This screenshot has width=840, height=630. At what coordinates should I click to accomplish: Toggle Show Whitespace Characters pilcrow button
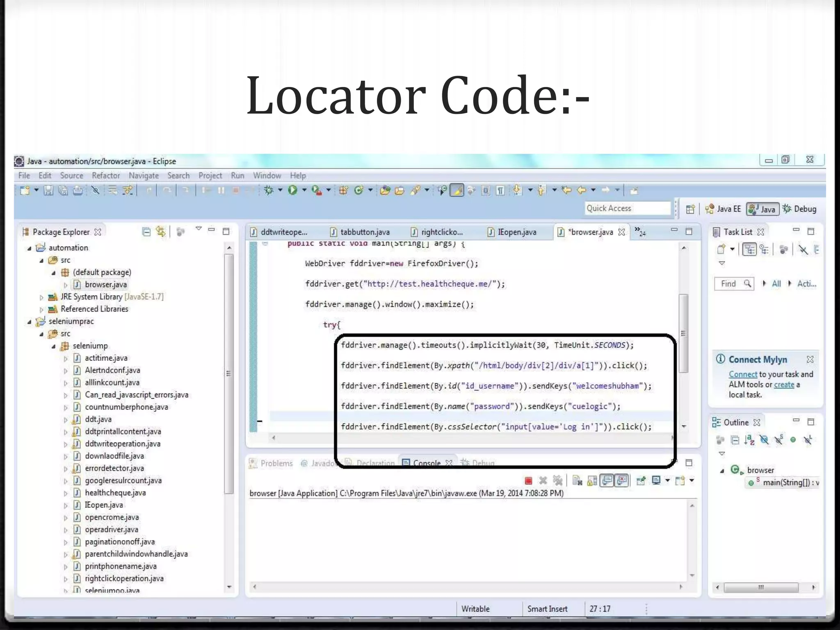(x=500, y=190)
